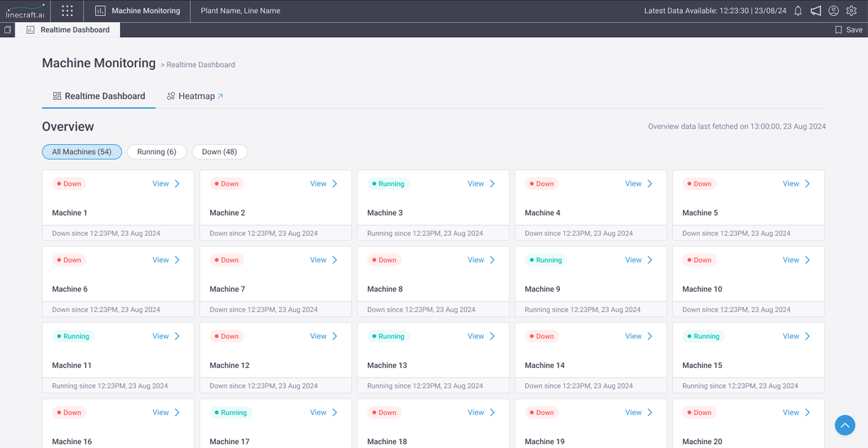Click the Machine 7 name text
The height and width of the screenshot is (448, 868).
[227, 289]
